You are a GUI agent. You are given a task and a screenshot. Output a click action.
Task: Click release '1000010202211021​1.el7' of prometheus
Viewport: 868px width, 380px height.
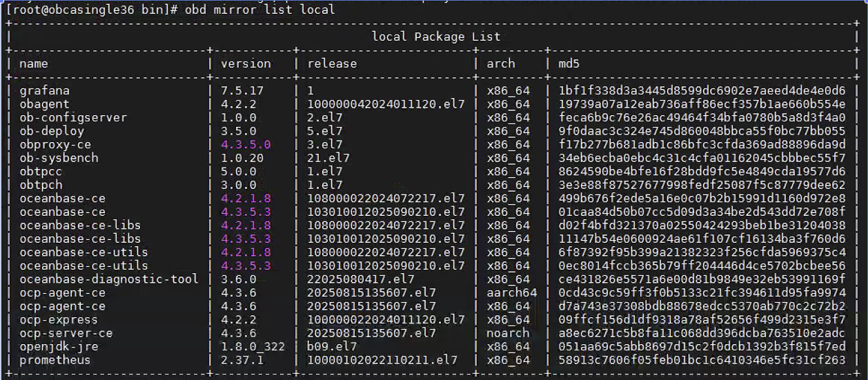(x=382, y=359)
